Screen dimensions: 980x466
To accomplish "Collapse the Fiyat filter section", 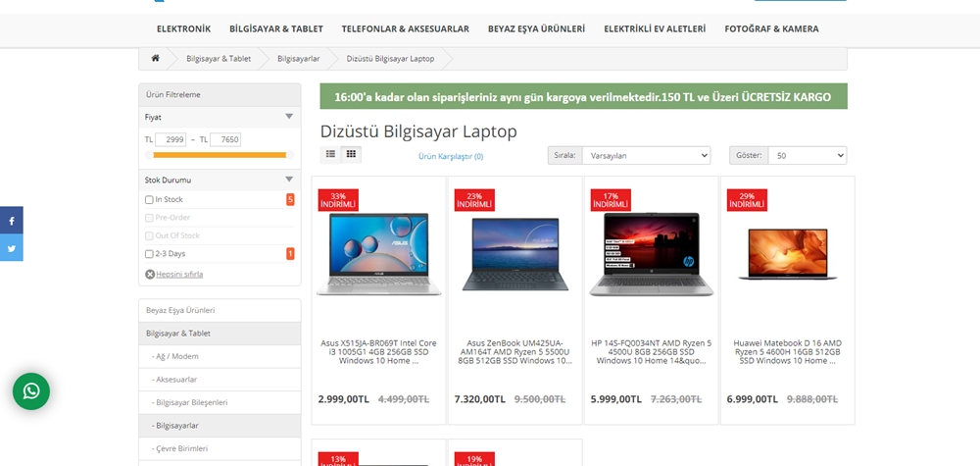I will tap(289, 117).
